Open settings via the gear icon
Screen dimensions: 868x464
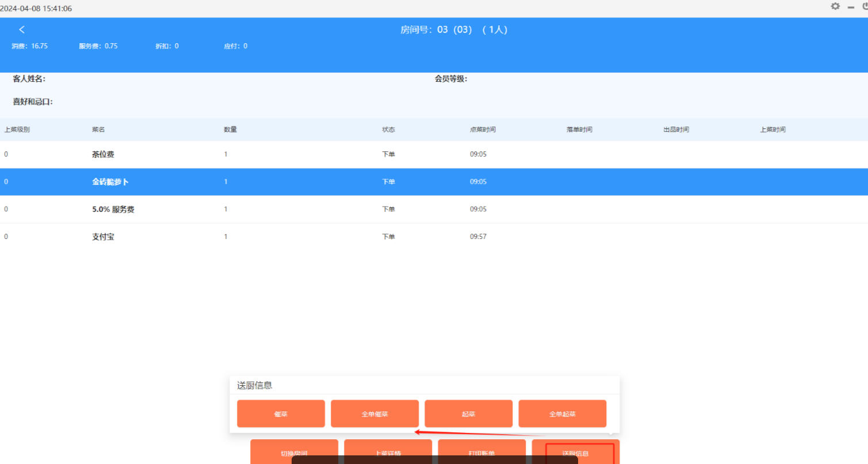coord(835,6)
